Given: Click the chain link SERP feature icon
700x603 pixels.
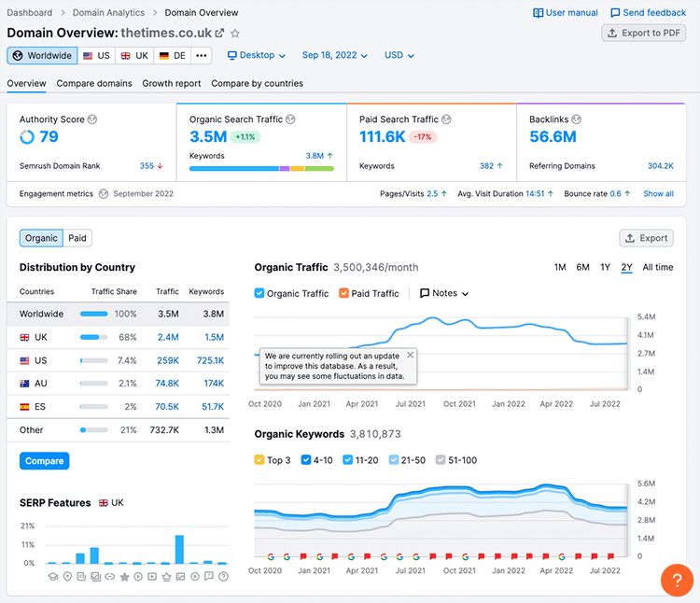Looking at the screenshot, I should pos(110,577).
